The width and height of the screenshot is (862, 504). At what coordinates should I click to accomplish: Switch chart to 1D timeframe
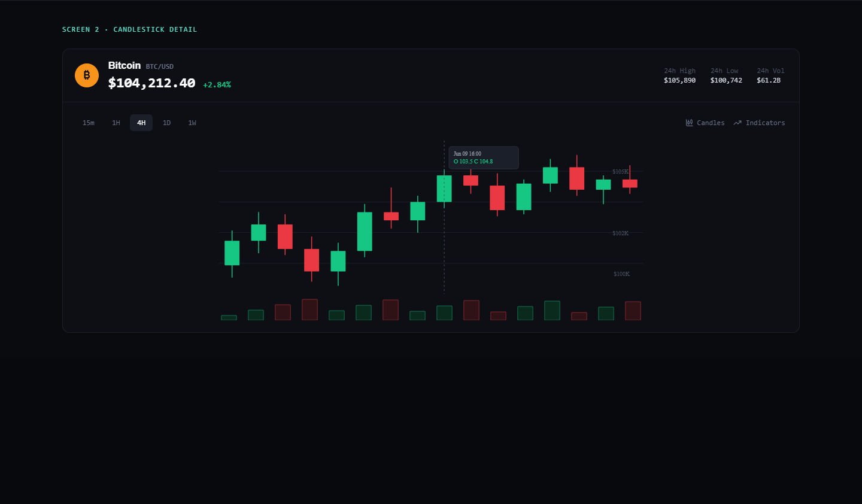tap(166, 123)
